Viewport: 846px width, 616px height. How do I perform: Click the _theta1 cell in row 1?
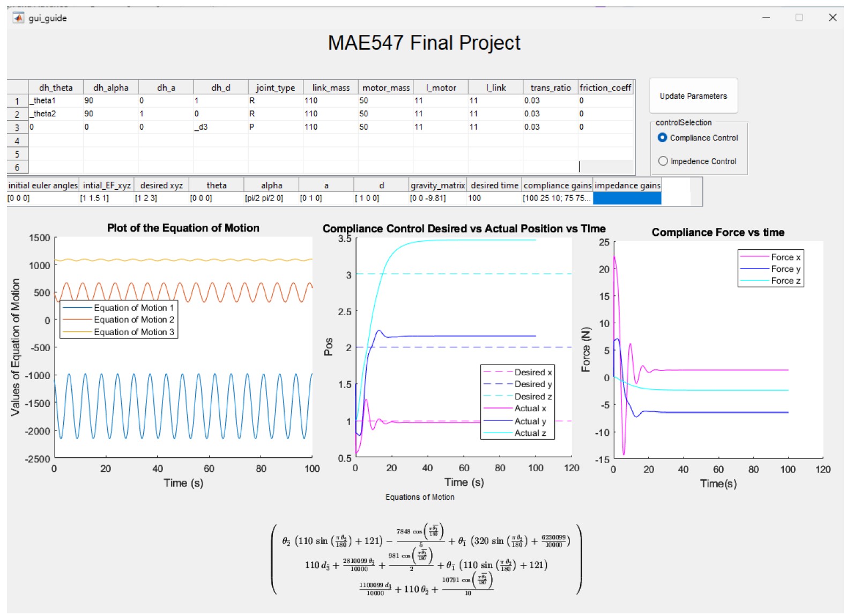(x=56, y=101)
